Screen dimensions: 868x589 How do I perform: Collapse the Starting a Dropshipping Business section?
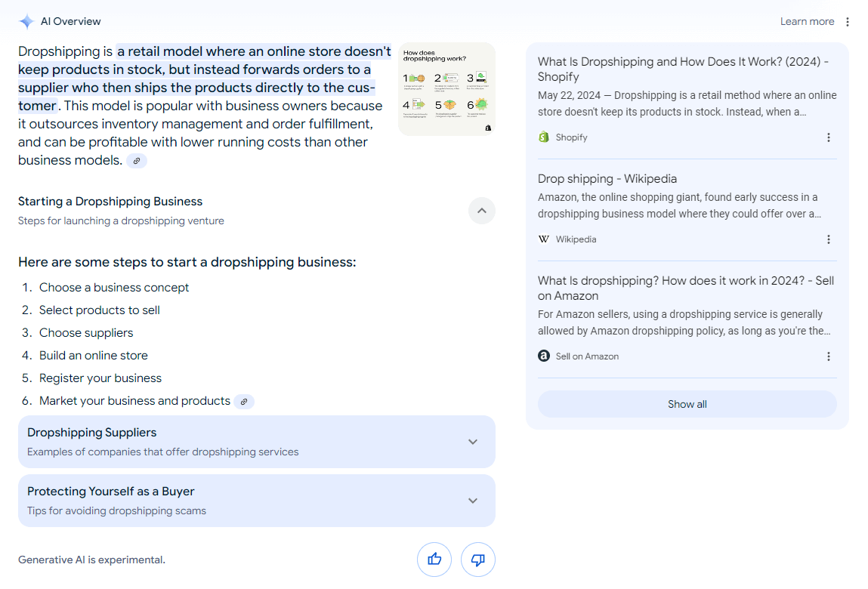482,211
